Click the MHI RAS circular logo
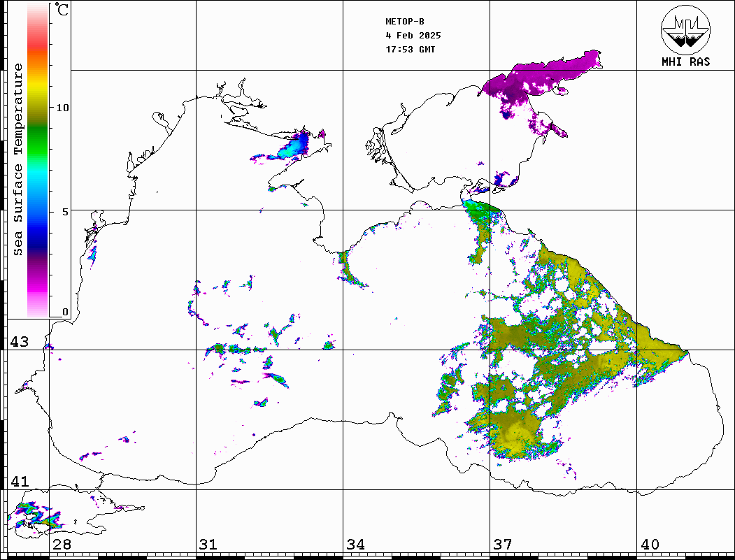The height and width of the screenshot is (560, 735). tap(685, 29)
